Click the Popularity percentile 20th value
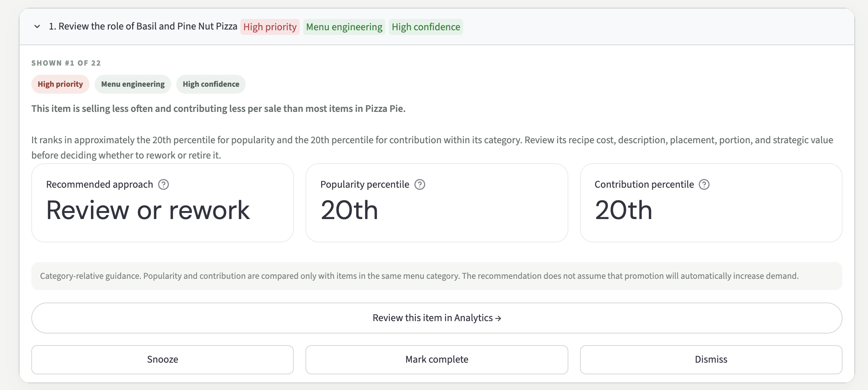 [350, 210]
